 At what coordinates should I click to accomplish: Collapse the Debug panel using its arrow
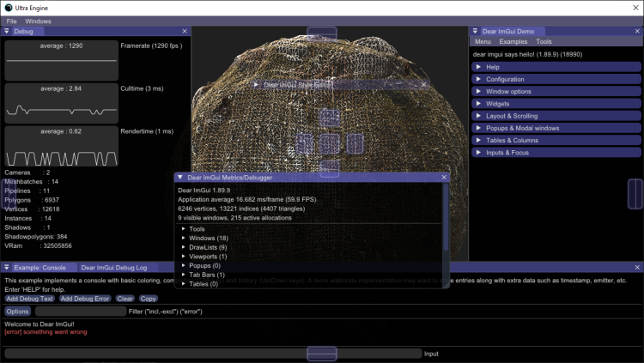pyautogui.click(x=7, y=31)
